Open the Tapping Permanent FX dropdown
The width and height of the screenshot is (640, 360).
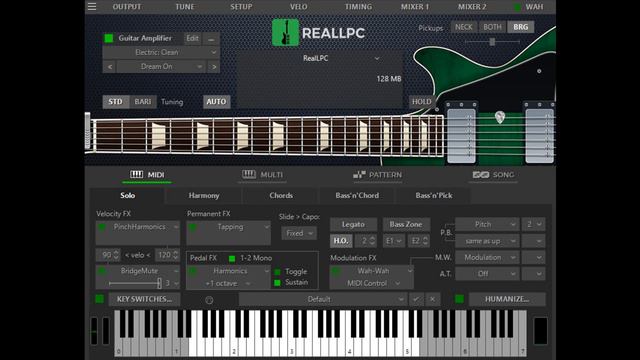pyautogui.click(x=229, y=227)
